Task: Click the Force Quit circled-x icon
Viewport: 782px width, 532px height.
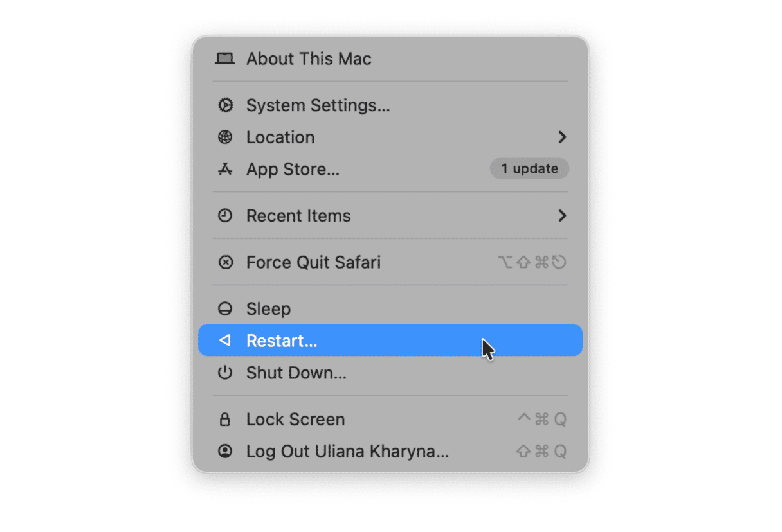Action: pos(225,262)
